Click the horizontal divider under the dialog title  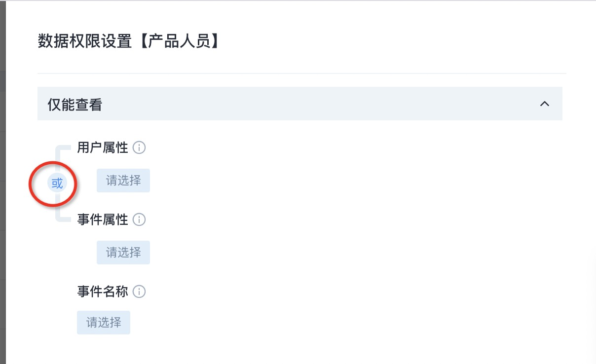click(x=302, y=73)
